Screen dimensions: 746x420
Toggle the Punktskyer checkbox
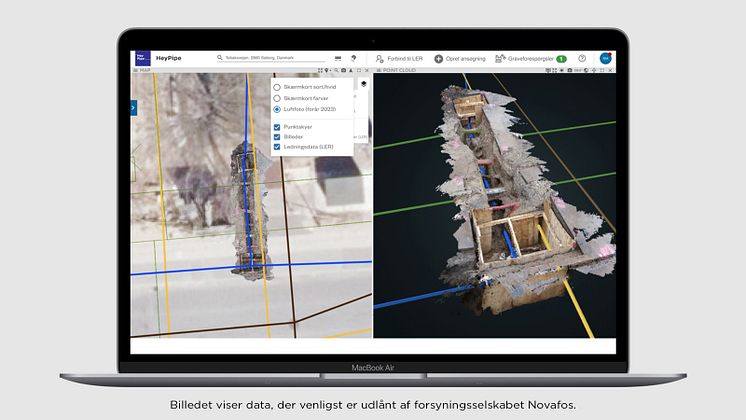277,127
